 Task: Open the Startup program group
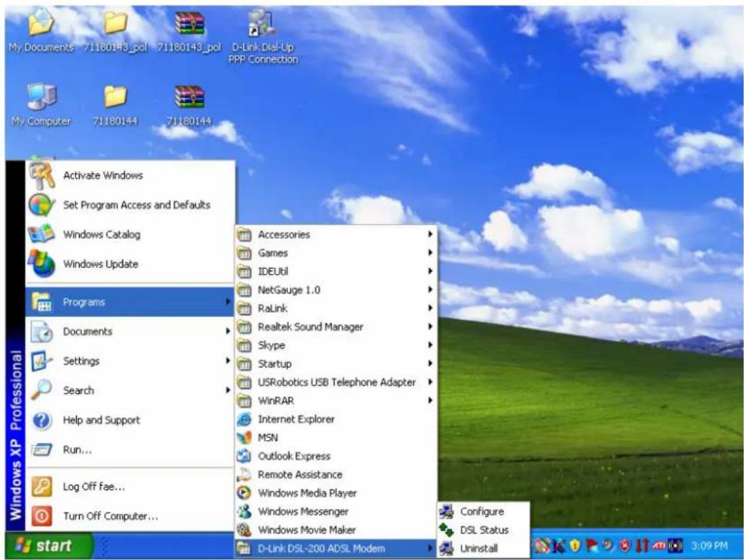click(336, 363)
